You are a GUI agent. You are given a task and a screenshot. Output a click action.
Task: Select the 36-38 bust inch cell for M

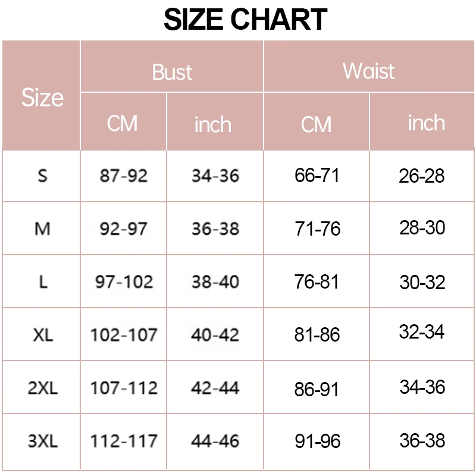(x=215, y=228)
